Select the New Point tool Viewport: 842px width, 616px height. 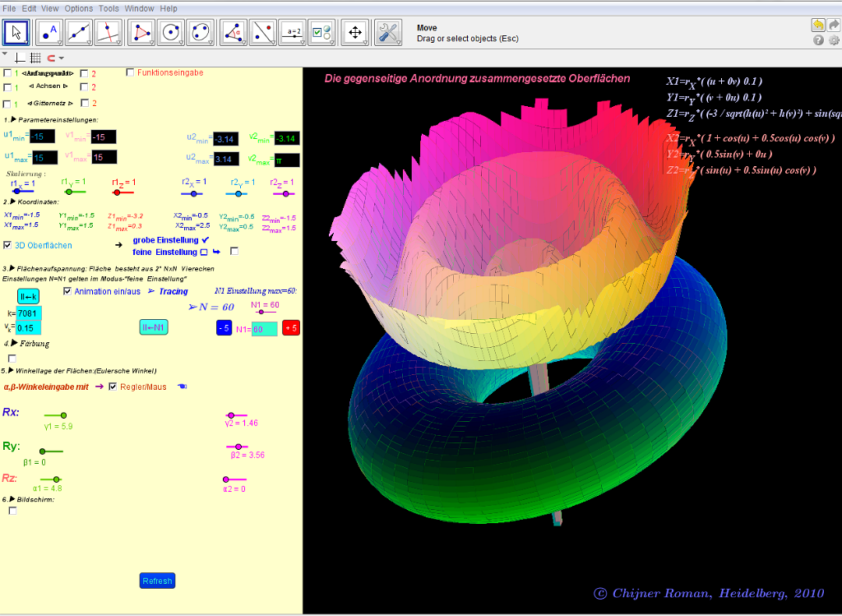(x=49, y=32)
